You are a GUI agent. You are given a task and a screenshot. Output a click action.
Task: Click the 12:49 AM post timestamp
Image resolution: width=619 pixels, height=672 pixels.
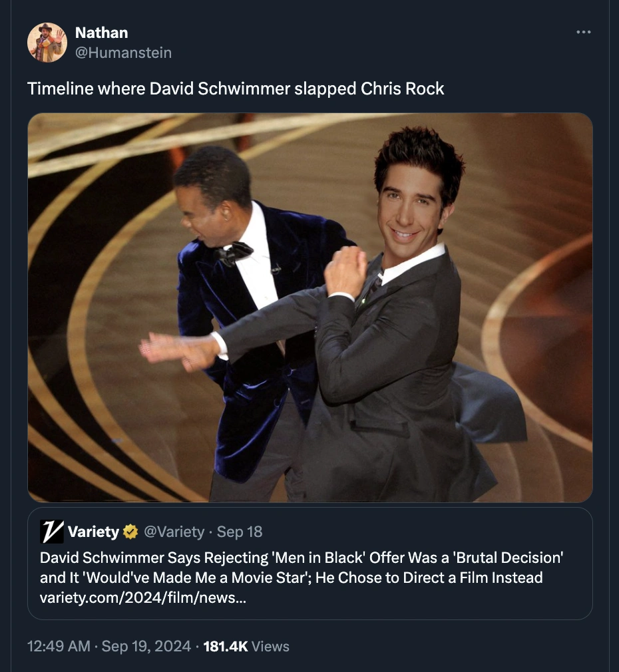59,646
